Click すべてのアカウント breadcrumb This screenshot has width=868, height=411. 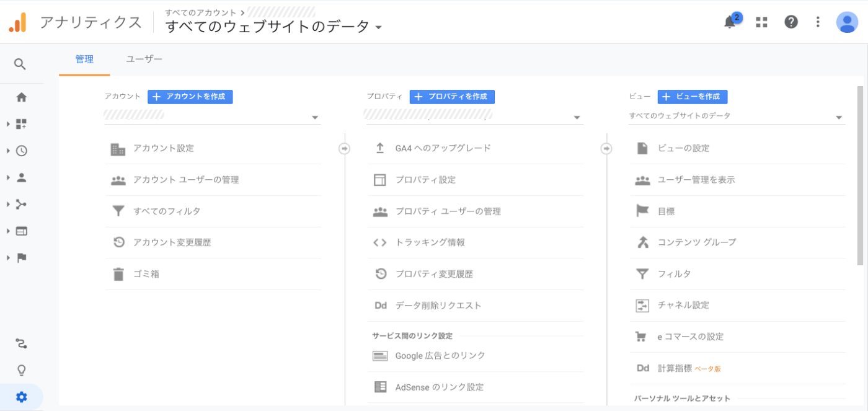coord(201,12)
